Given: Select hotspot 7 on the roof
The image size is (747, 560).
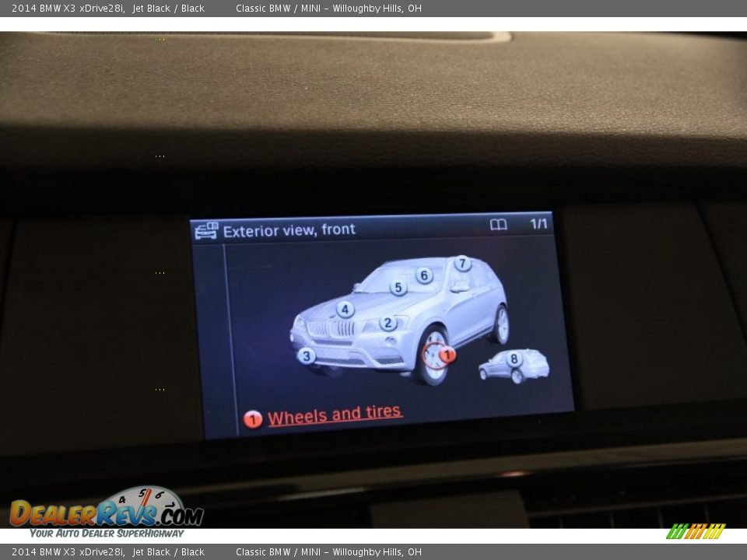Looking at the screenshot, I should pyautogui.click(x=462, y=264).
